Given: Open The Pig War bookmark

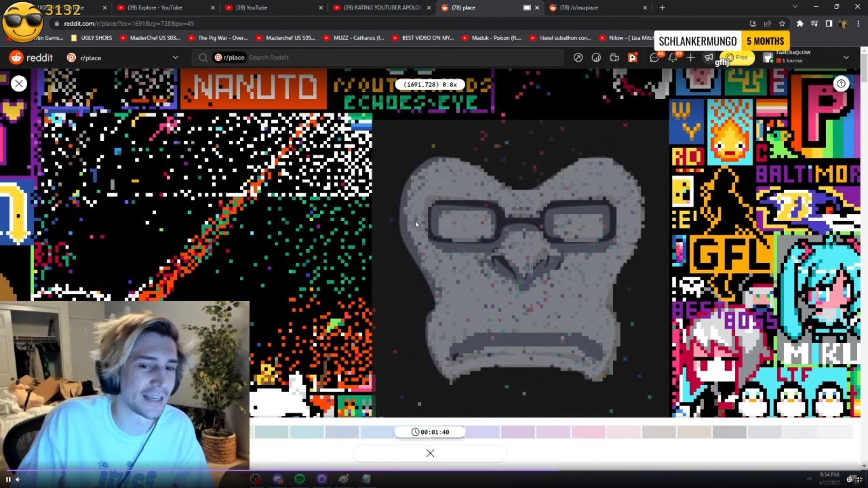Looking at the screenshot, I should point(218,38).
